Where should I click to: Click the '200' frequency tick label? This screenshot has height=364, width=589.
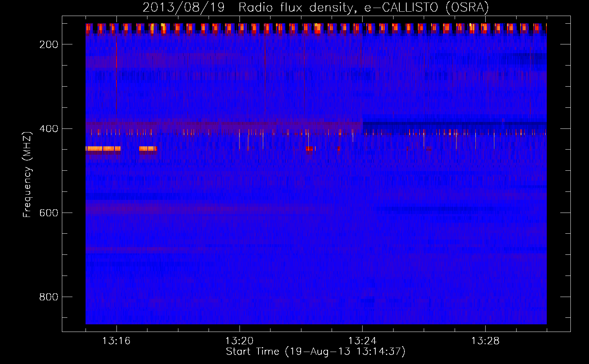click(x=49, y=44)
